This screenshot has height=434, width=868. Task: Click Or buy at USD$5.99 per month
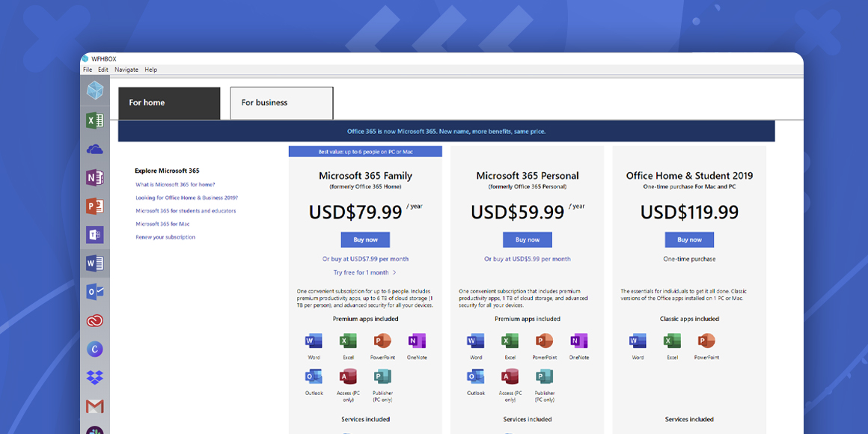point(528,259)
